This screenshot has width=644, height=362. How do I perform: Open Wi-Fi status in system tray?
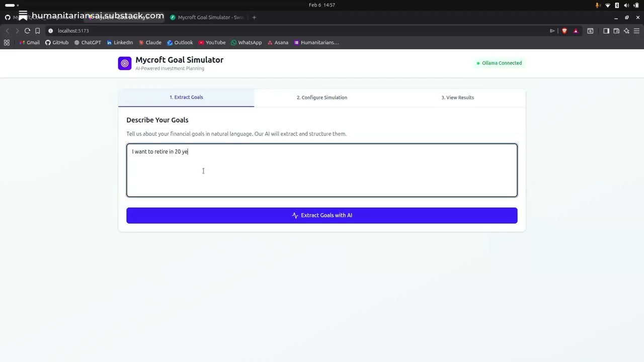[x=608, y=5]
